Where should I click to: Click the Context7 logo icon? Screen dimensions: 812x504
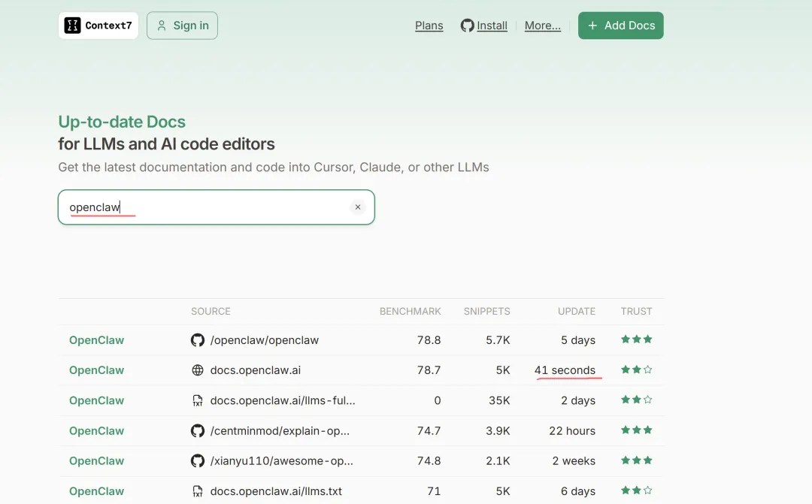pos(72,26)
